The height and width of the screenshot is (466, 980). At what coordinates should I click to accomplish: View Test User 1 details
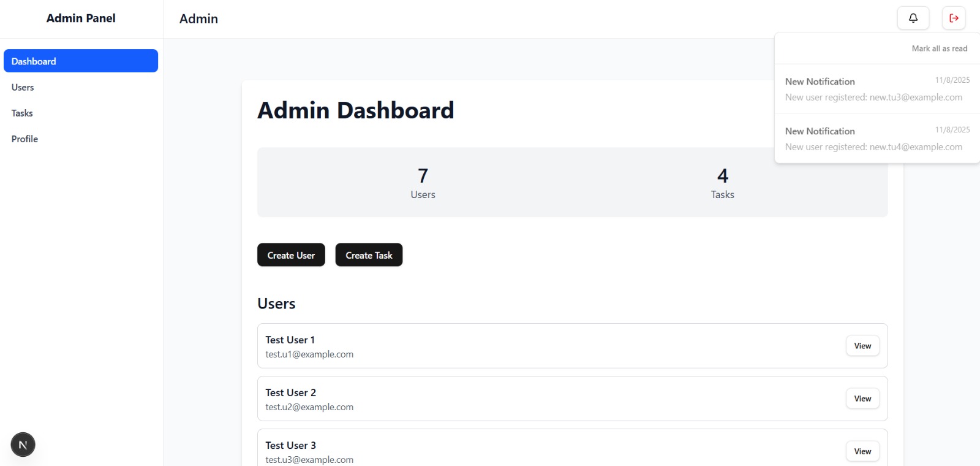tap(862, 346)
